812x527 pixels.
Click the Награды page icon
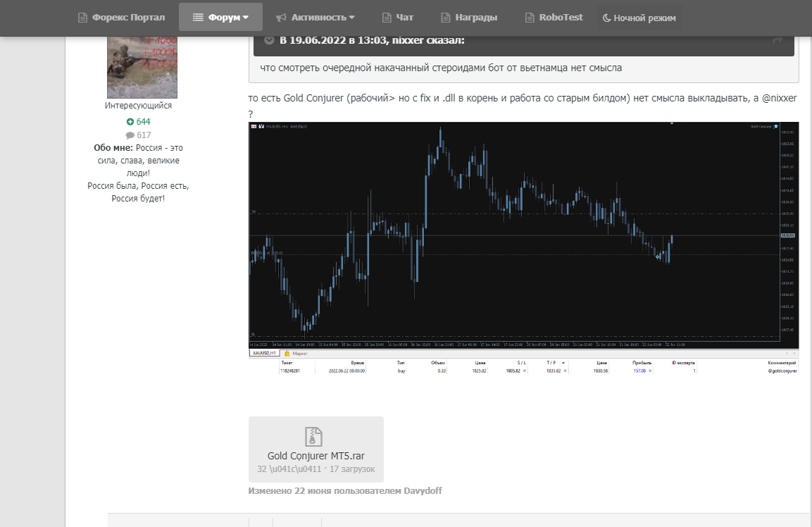pyautogui.click(x=445, y=18)
